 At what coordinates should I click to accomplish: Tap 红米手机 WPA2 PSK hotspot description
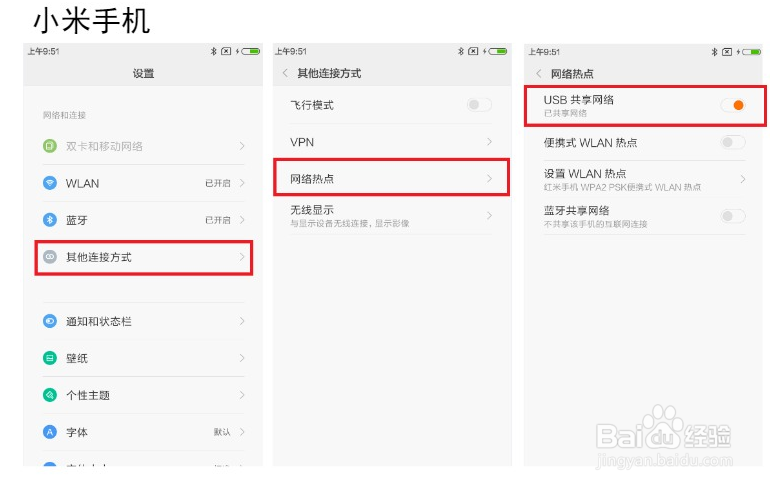(x=622, y=187)
